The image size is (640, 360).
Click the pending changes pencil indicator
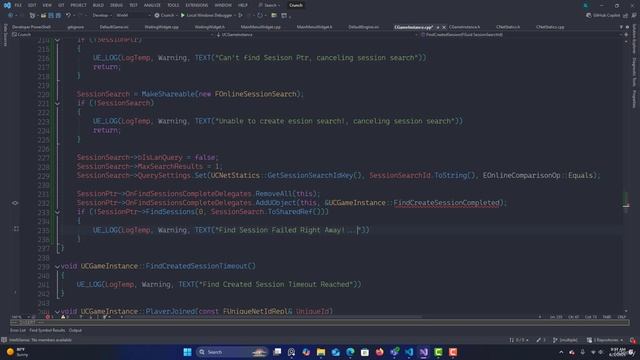pyautogui.click(x=541, y=340)
